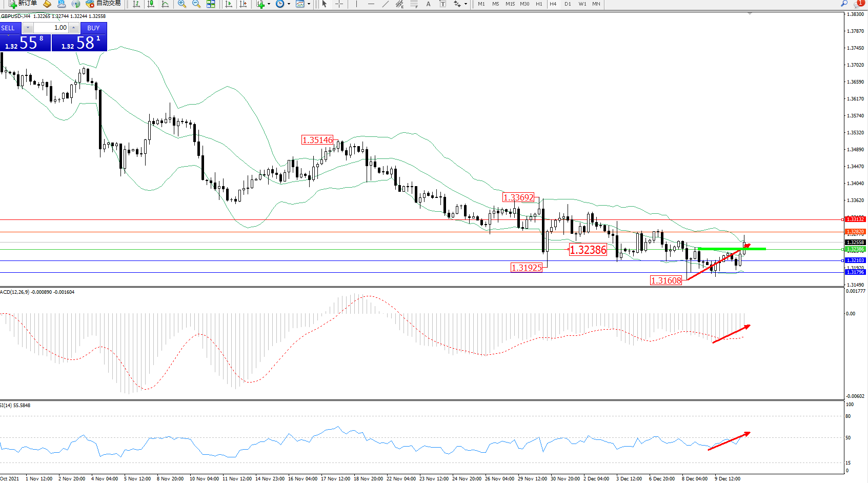Click the green 1.32386 price level marker
This screenshot has width=868, height=483.
pos(855,249)
